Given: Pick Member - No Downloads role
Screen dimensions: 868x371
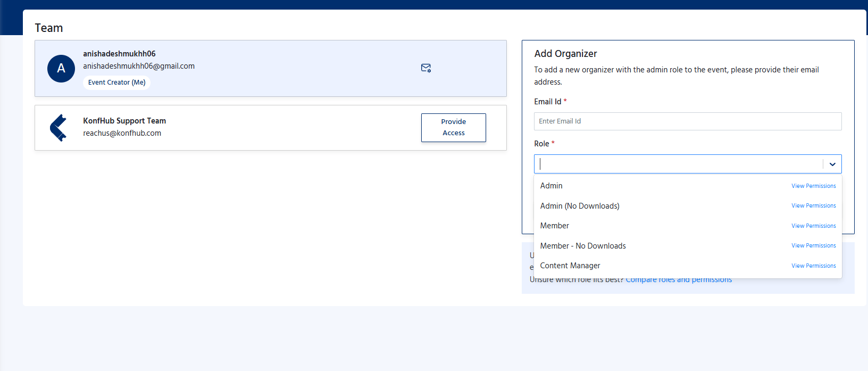Looking at the screenshot, I should pos(688,246).
